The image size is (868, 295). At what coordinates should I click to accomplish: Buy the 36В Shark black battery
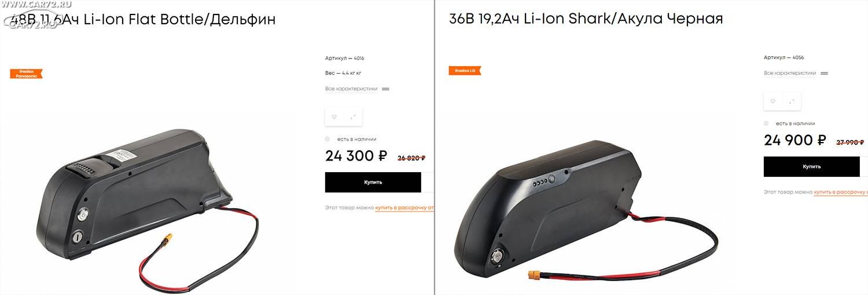point(812,166)
